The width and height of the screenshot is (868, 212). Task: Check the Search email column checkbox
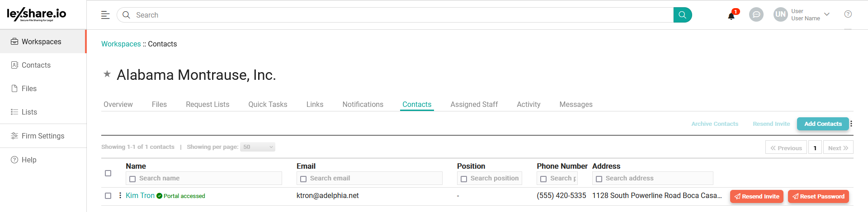click(x=303, y=179)
